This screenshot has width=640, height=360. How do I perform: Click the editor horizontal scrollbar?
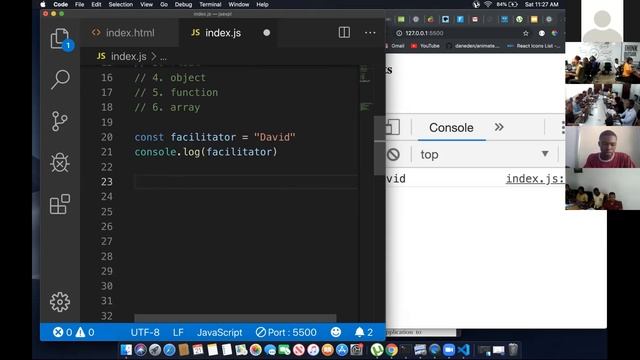[x=235, y=318]
